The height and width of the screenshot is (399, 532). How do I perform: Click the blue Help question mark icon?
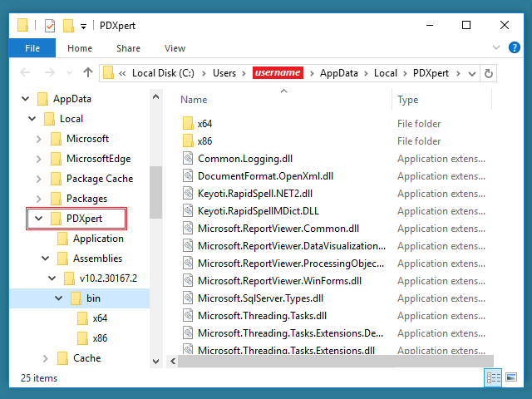(514, 47)
